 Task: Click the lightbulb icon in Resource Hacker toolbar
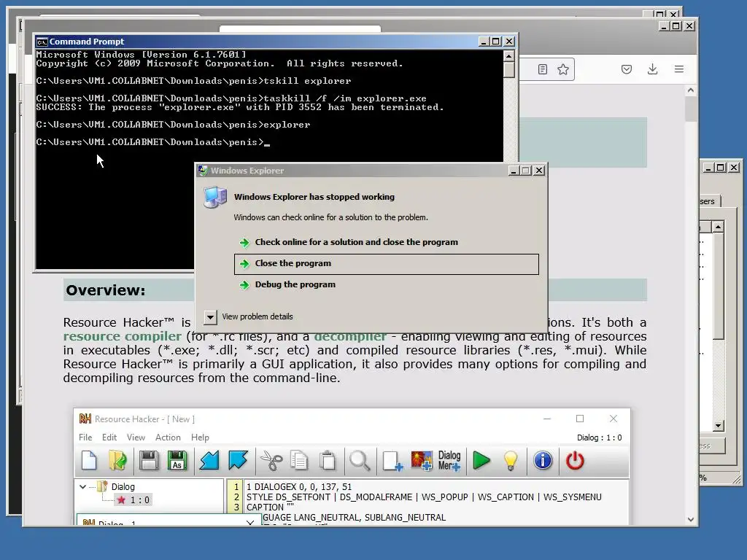click(510, 461)
